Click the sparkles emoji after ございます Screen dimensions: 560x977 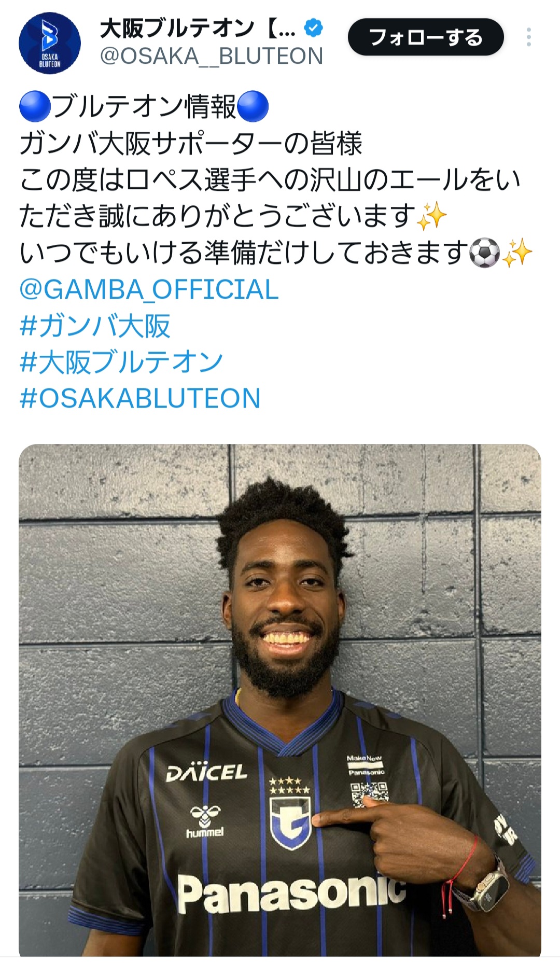[431, 216]
